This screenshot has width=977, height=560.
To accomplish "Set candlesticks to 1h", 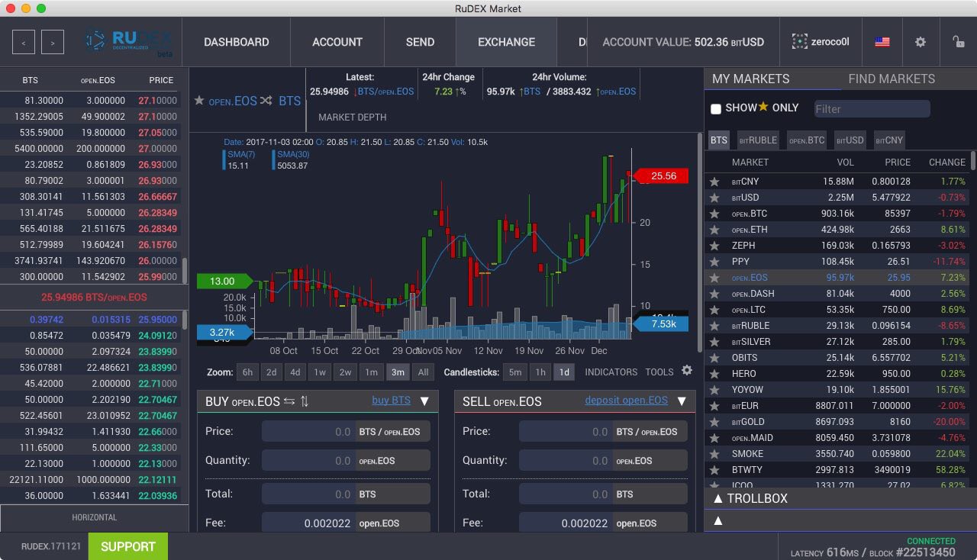I will click(x=540, y=372).
